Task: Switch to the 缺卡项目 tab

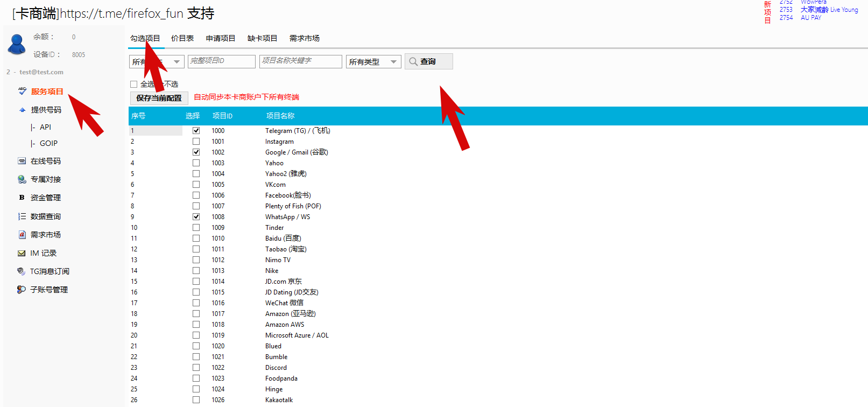Action: (x=263, y=38)
